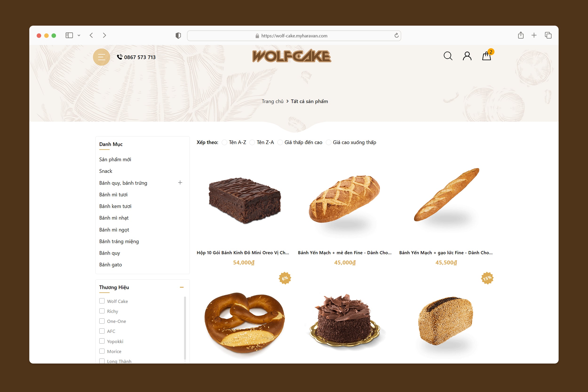
Task: Click the browser sidebar toggle icon
Action: click(69, 35)
